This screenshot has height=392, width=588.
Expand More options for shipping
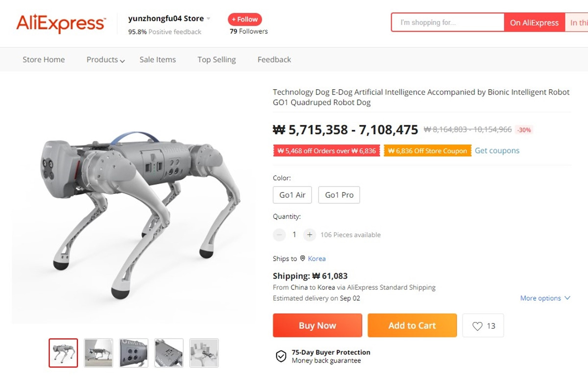click(x=545, y=298)
